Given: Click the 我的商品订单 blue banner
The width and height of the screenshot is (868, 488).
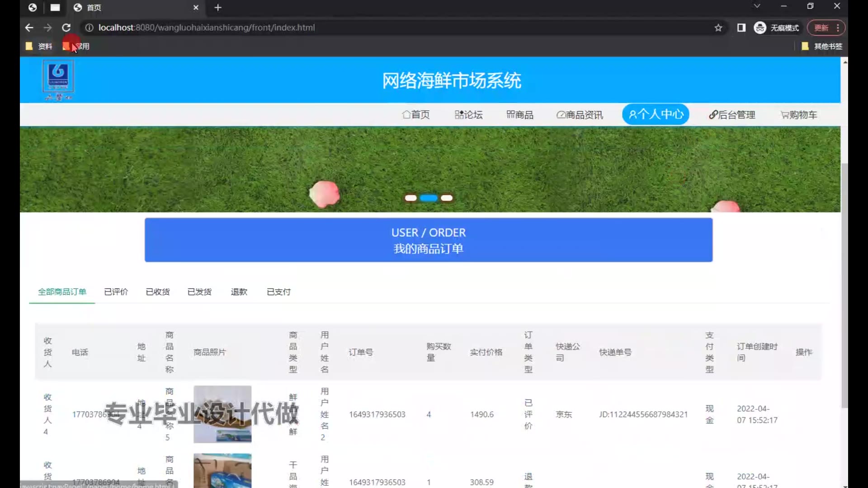Looking at the screenshot, I should [429, 240].
